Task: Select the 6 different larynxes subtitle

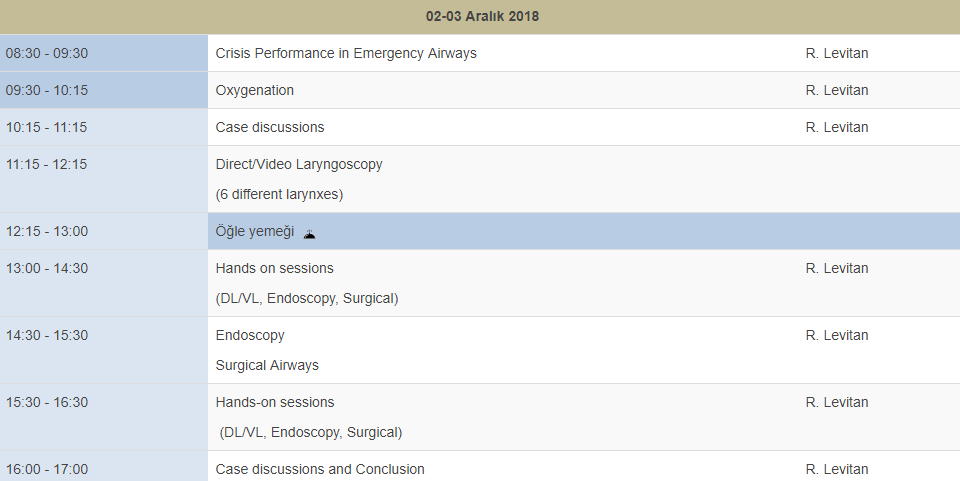Action: pos(279,194)
